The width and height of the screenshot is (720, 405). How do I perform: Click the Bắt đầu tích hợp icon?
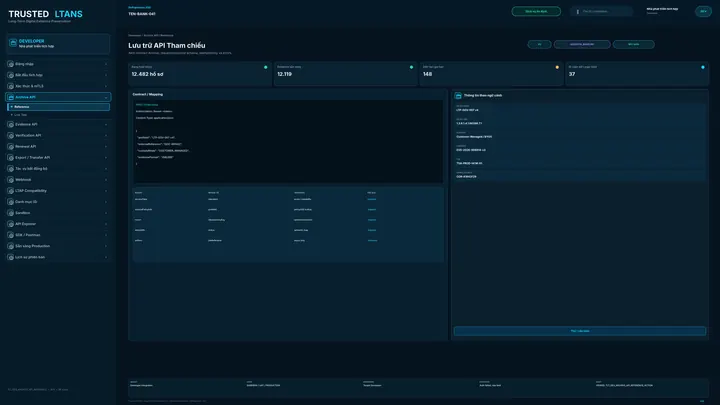coord(11,75)
